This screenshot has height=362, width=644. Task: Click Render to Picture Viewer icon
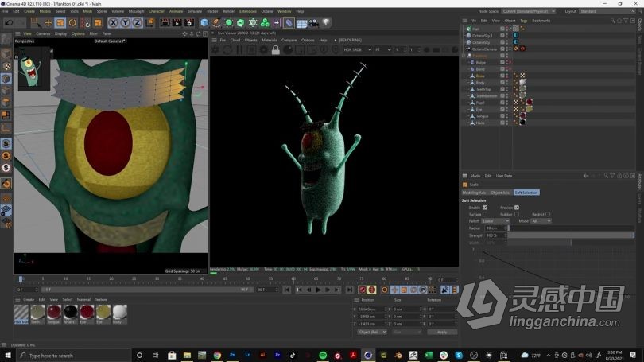pos(177,23)
